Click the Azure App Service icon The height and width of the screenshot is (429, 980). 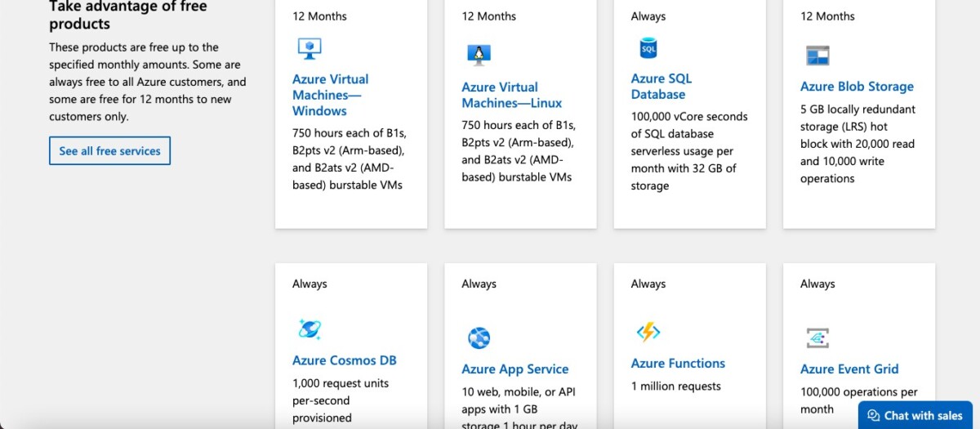[479, 337]
